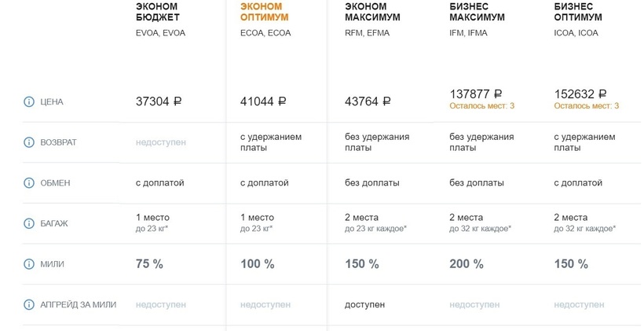Select the ЭКОНОМ ОПТИМУМ fare header
Viewport: 644px width, 331px height.
point(264,12)
